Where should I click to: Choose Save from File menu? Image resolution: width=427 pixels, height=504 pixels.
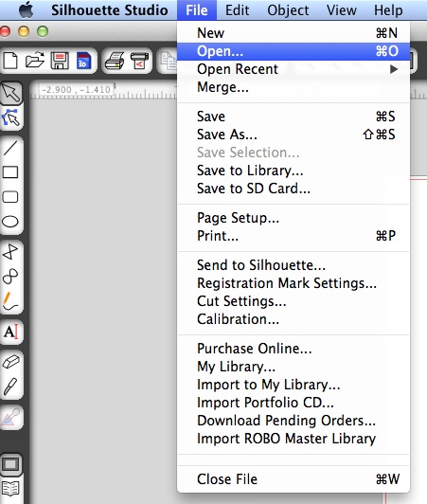(294, 117)
